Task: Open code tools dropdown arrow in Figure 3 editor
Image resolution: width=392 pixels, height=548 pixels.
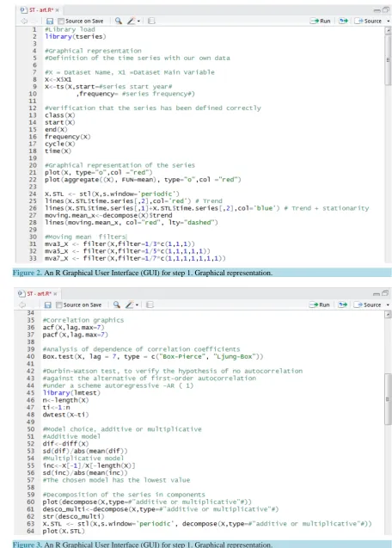Action: (137, 305)
